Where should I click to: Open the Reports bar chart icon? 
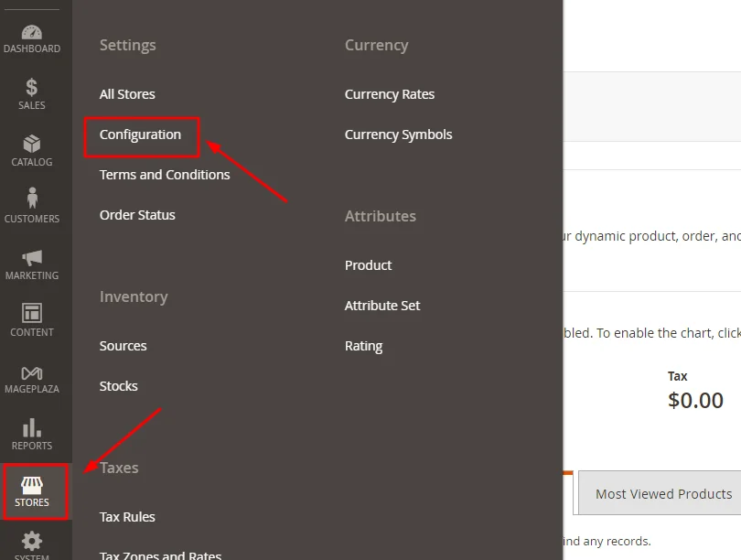click(x=32, y=427)
